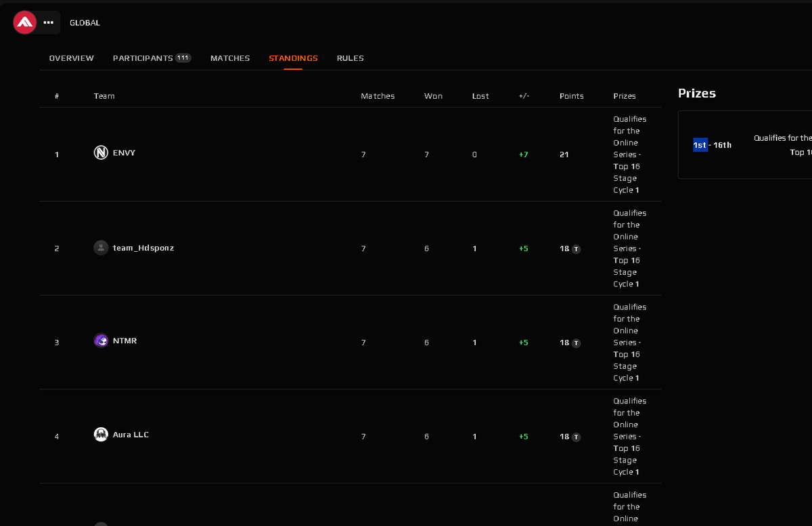This screenshot has height=526, width=812.
Task: Click ENVY's lost count 0
Action: [474, 154]
